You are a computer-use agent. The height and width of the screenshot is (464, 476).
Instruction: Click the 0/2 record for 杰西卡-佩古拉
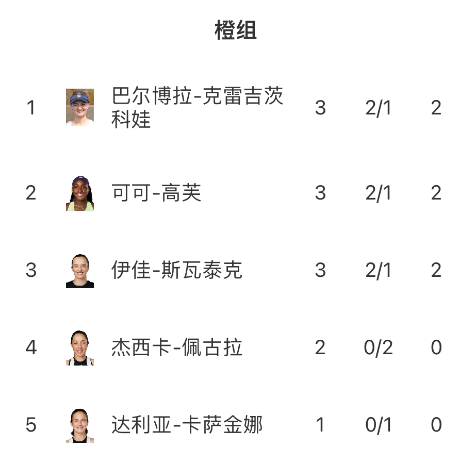[379, 347]
